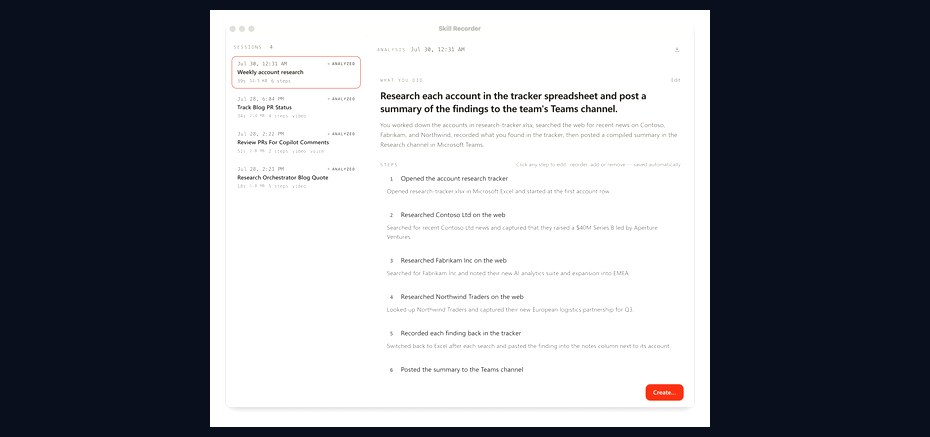Click the red close window button
This screenshot has height=437, width=930.
[232, 28]
